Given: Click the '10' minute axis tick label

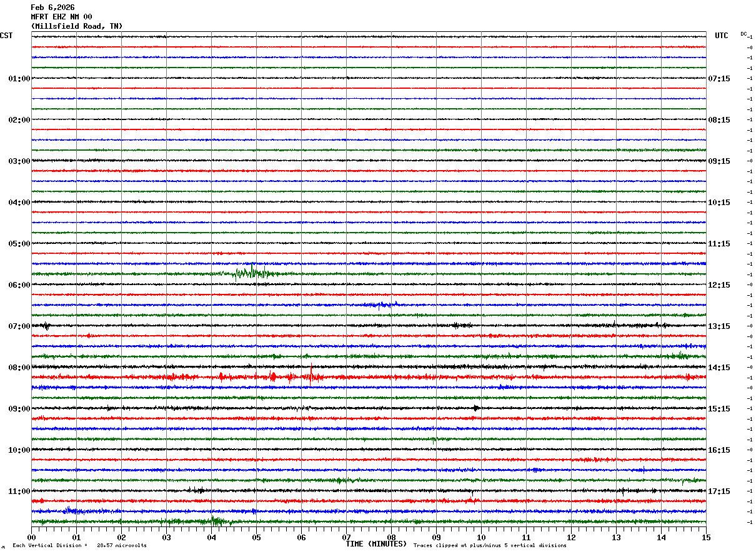Looking at the screenshot, I should point(481,538).
